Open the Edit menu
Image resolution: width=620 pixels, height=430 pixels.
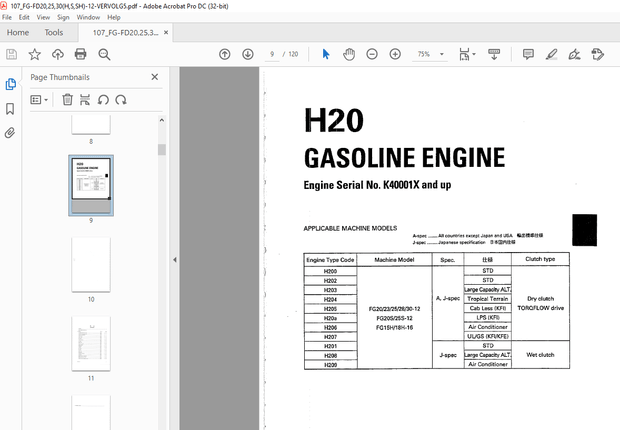click(x=24, y=17)
